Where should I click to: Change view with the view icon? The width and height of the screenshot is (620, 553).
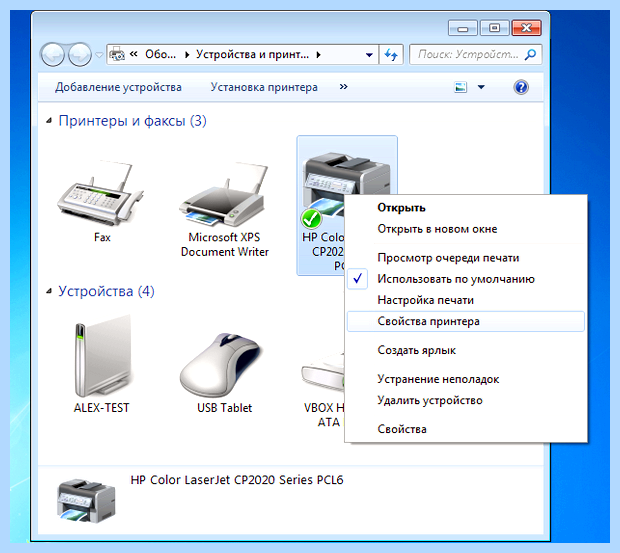tap(461, 87)
